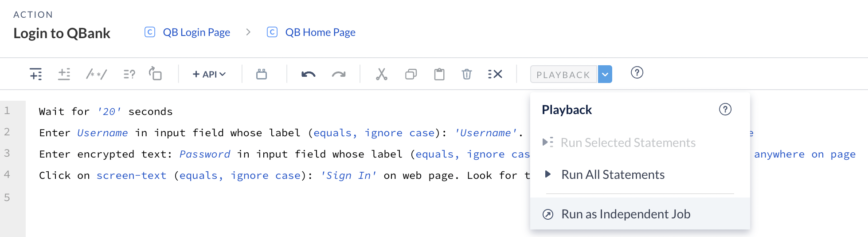Click the help icon in Playback panel
The width and height of the screenshot is (868, 237).
click(x=725, y=109)
